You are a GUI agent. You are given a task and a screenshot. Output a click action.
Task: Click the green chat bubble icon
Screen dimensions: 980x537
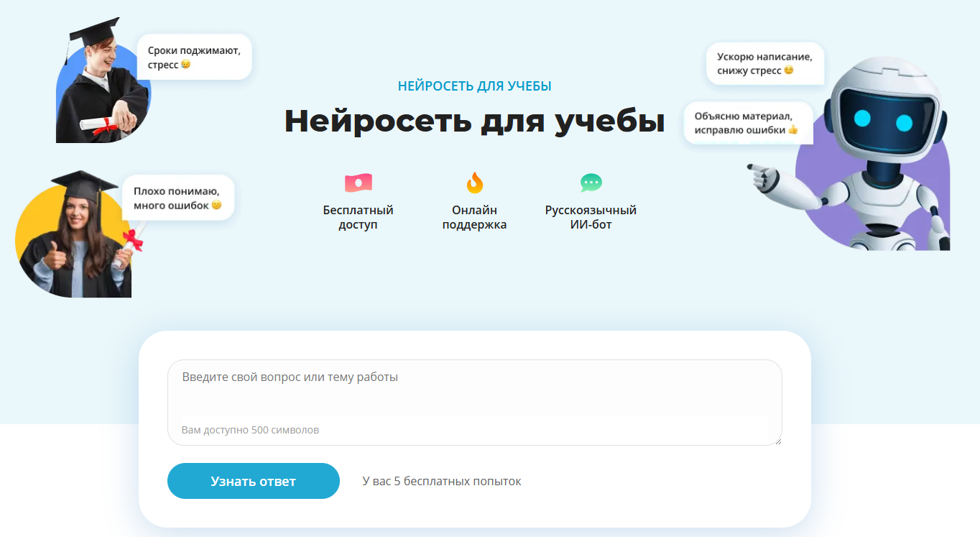click(591, 183)
